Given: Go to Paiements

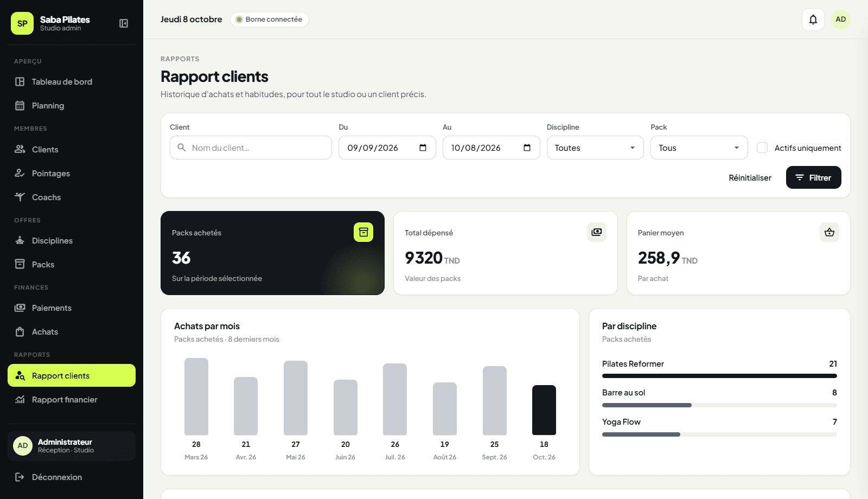Looking at the screenshot, I should pyautogui.click(x=72, y=308).
